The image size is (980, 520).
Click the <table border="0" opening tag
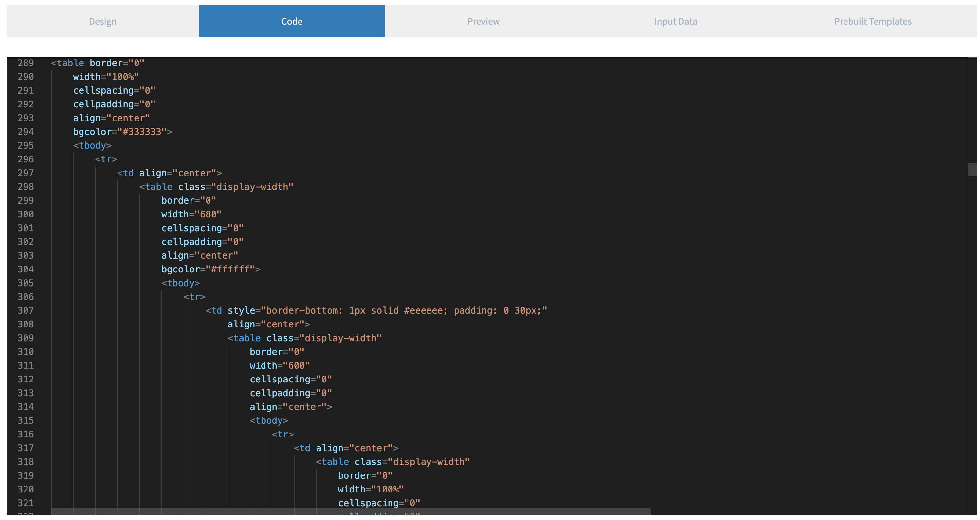(98, 63)
